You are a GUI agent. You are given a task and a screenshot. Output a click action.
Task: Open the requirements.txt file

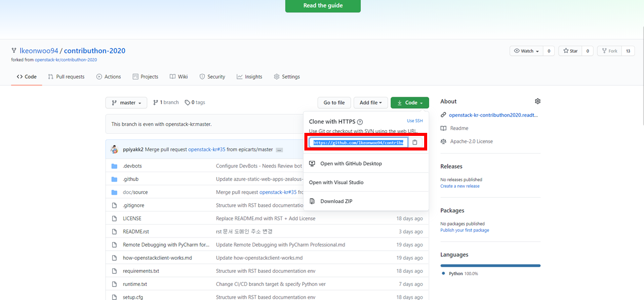point(141,271)
